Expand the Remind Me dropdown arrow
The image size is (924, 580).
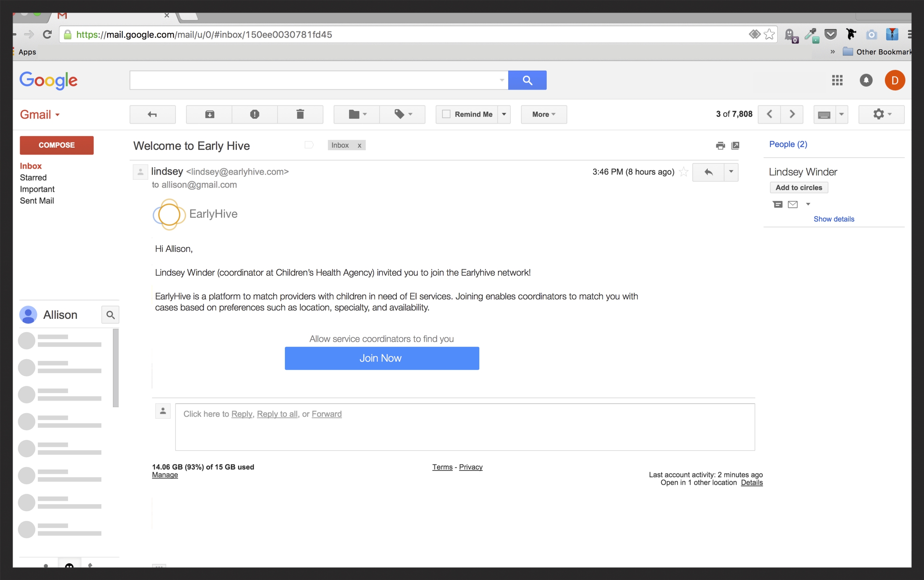click(x=504, y=114)
